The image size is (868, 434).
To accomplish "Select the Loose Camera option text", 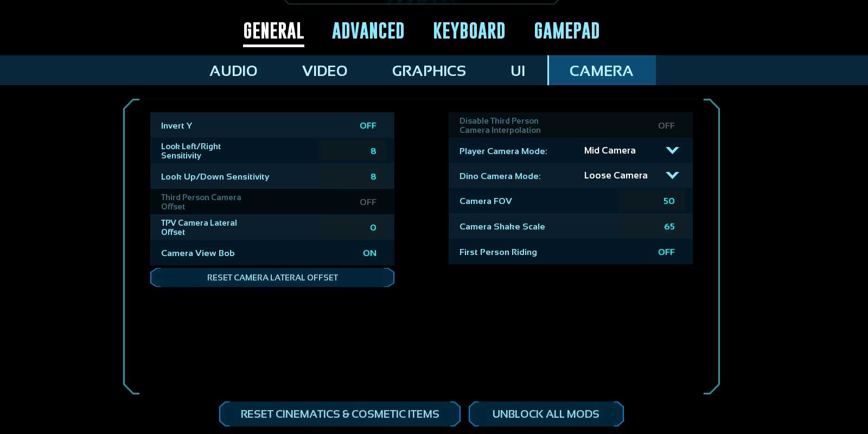I will coord(616,175).
